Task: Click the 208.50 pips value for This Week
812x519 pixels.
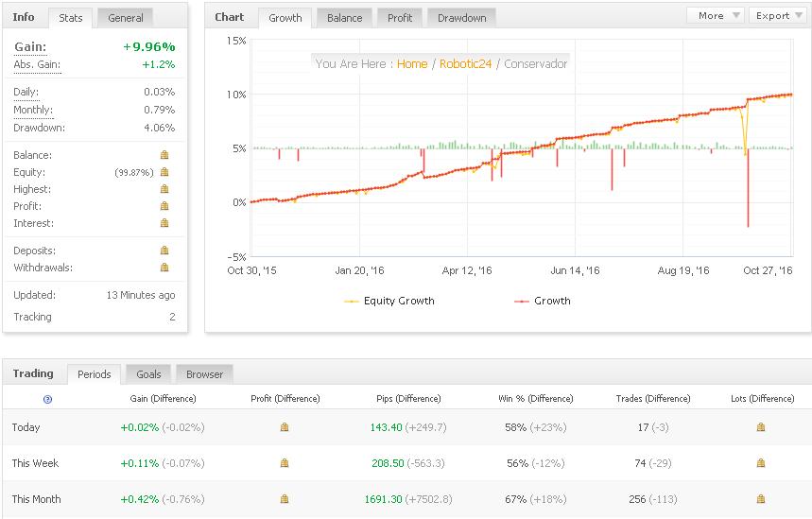Action: [388, 463]
